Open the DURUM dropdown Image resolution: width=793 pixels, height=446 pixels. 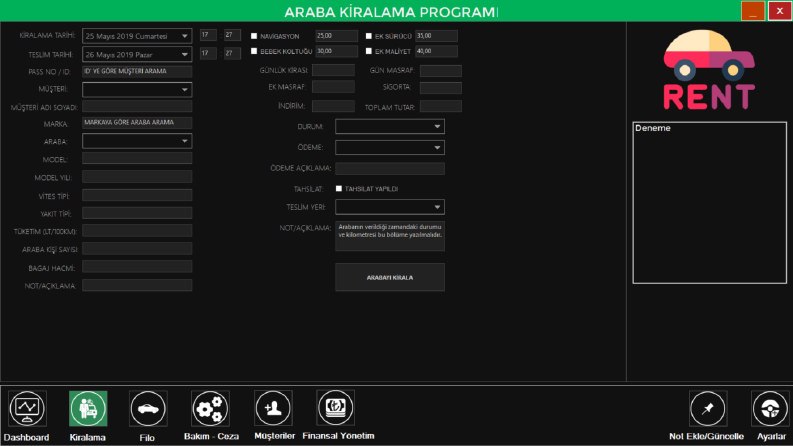390,126
